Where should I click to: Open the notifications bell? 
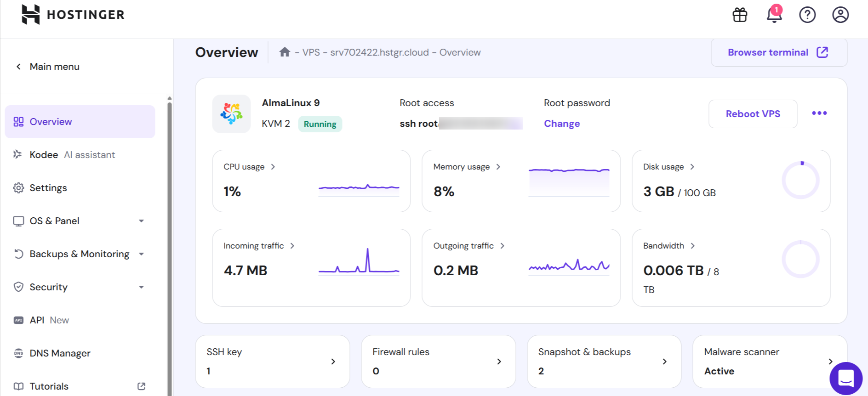[774, 14]
